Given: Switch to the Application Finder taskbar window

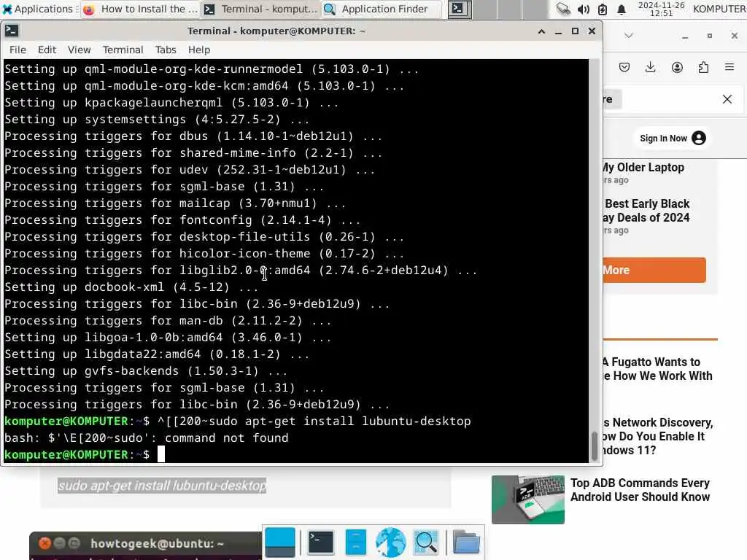Looking at the screenshot, I should click(x=381, y=9).
